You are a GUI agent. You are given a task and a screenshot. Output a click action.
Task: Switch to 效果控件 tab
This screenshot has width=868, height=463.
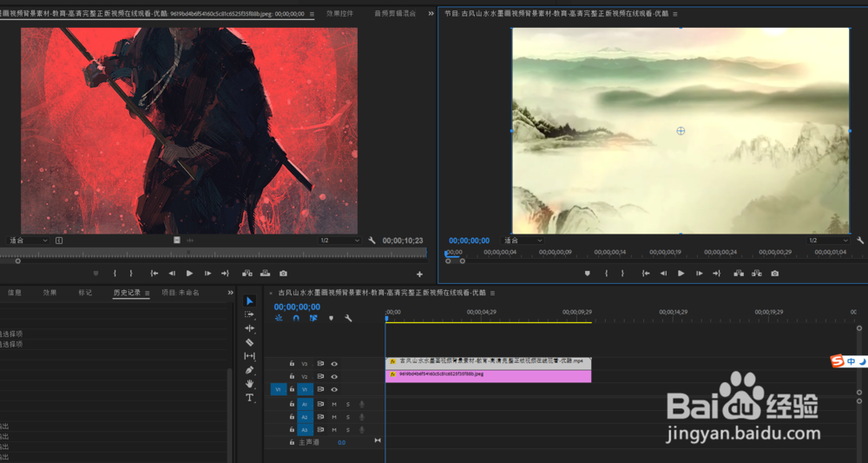[x=340, y=13]
